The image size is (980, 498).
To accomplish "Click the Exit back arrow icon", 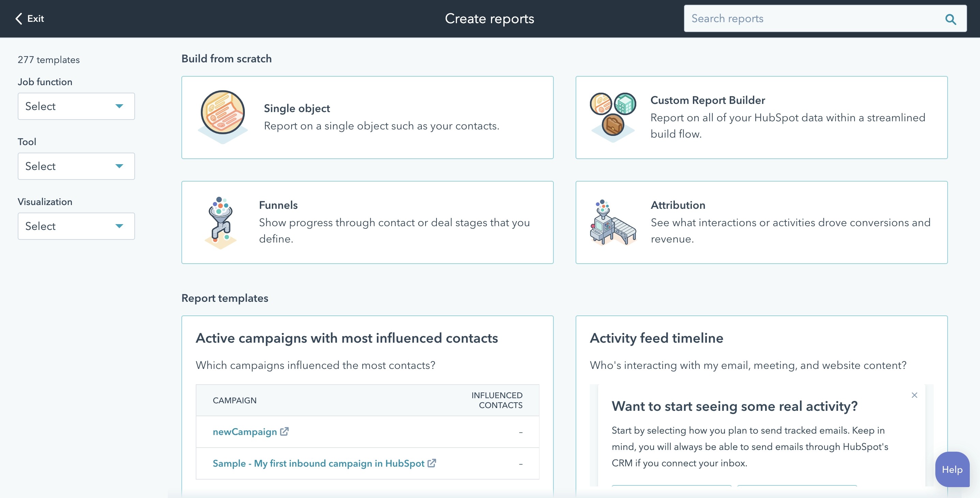I will (18, 18).
